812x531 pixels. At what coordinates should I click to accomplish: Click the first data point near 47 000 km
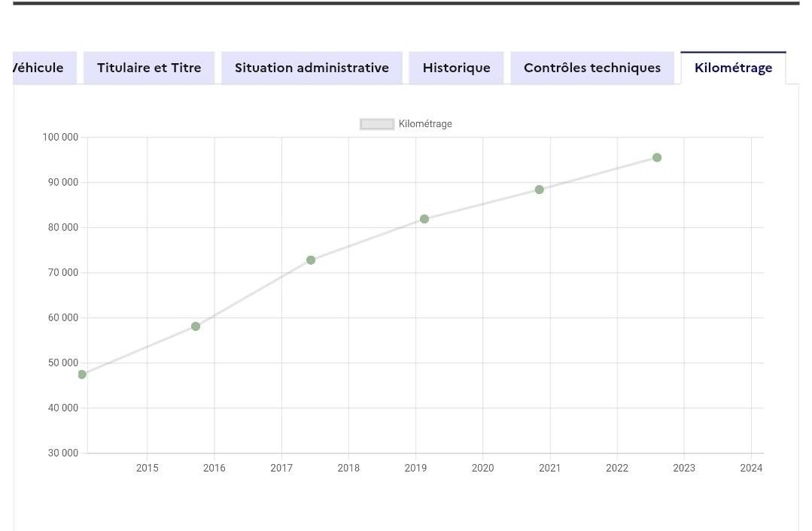[82, 375]
